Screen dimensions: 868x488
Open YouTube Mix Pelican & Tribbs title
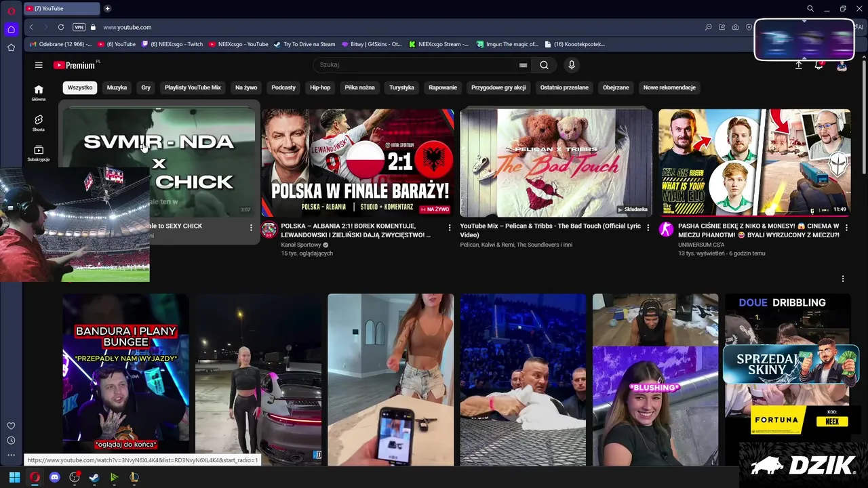550,230
